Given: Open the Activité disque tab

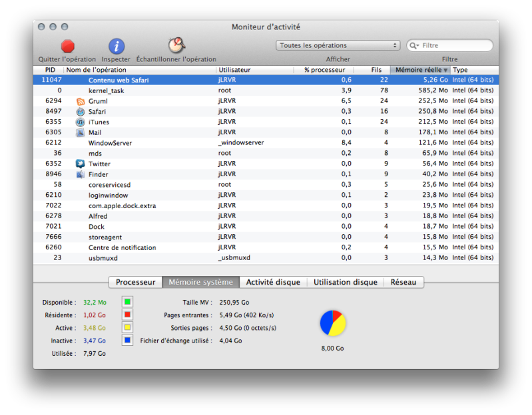Looking at the screenshot, I should [273, 282].
